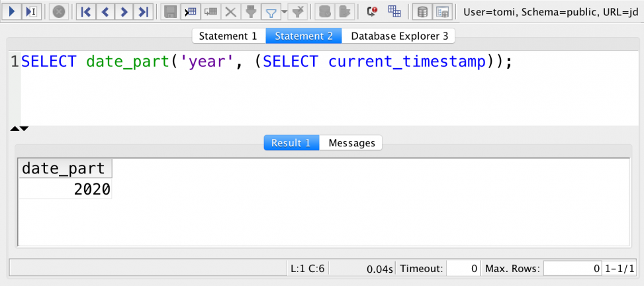Screen dimensions: 644x286
Task: Clear the applied filter
Action: 299,11
